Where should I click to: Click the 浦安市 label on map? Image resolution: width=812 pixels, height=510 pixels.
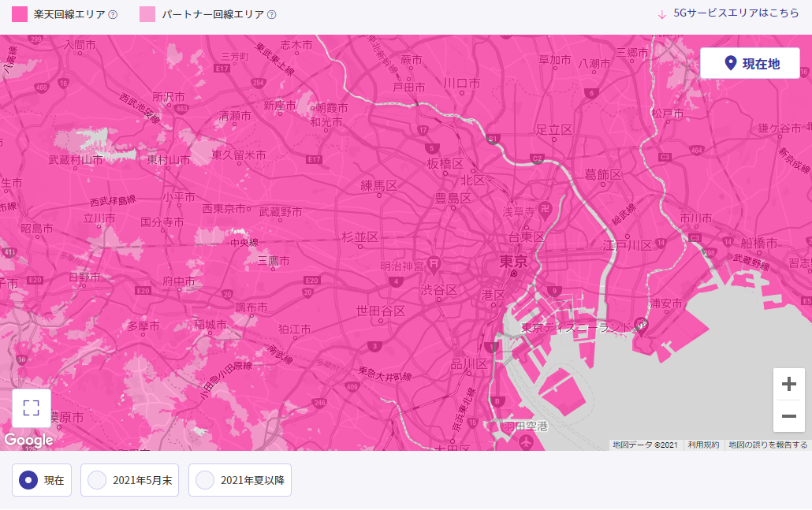pos(666,303)
